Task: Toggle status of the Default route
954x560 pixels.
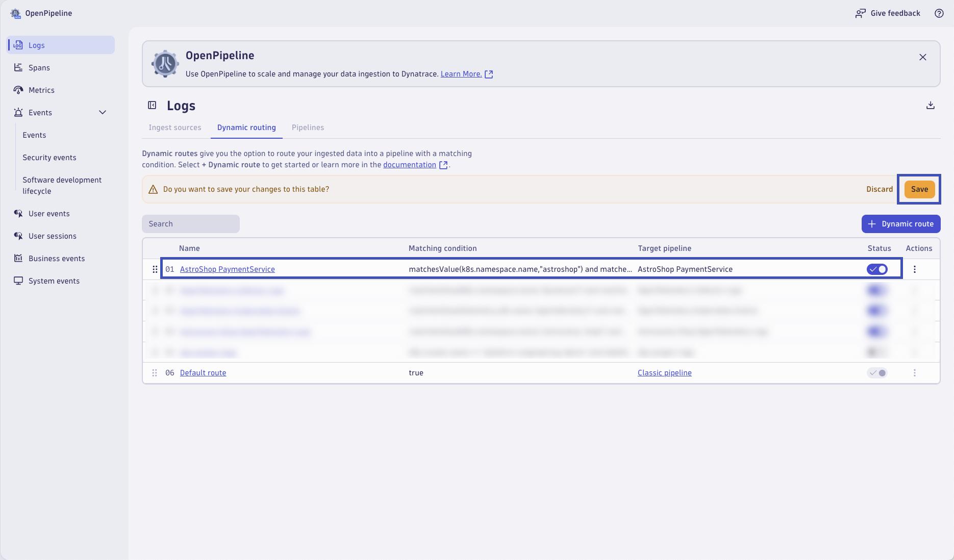Action: pos(877,373)
